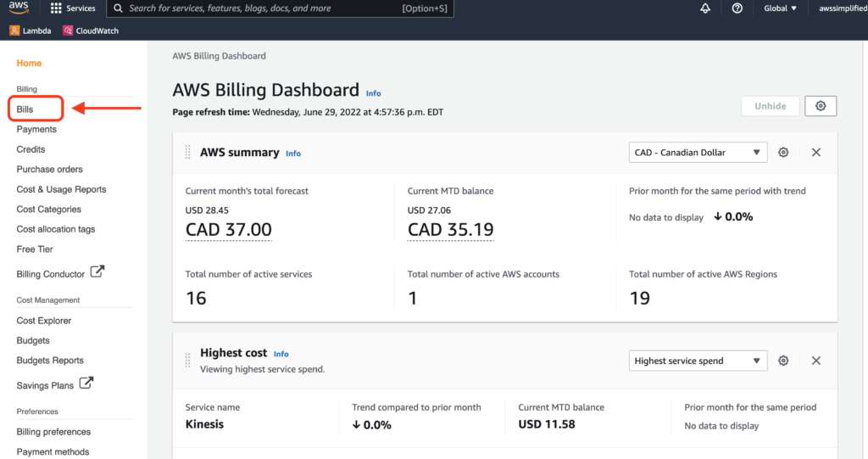Click the search bar for services
Image resolution: width=868 pixels, height=459 pixels.
(x=280, y=8)
